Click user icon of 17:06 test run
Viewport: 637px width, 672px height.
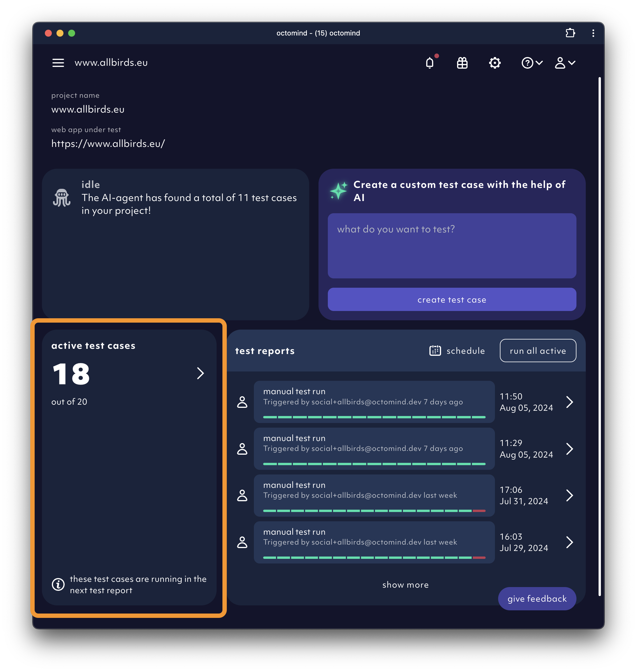pos(242,496)
